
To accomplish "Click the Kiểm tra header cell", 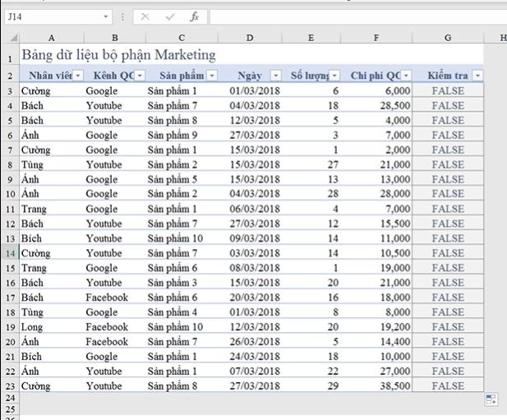I will click(x=448, y=76).
